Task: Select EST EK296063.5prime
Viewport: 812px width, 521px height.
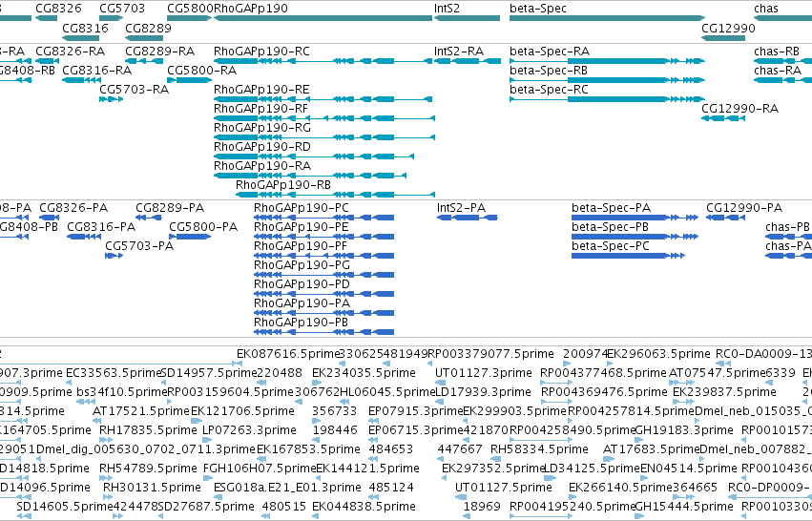Action: coord(658,354)
